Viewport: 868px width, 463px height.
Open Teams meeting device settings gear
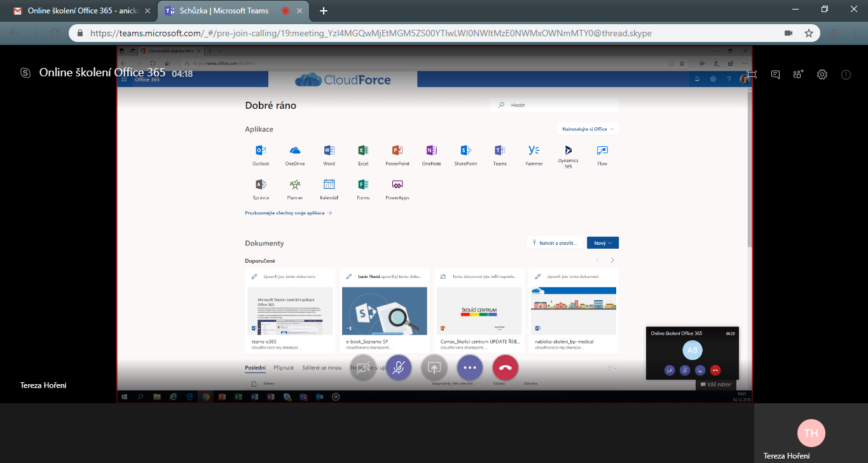click(822, 74)
